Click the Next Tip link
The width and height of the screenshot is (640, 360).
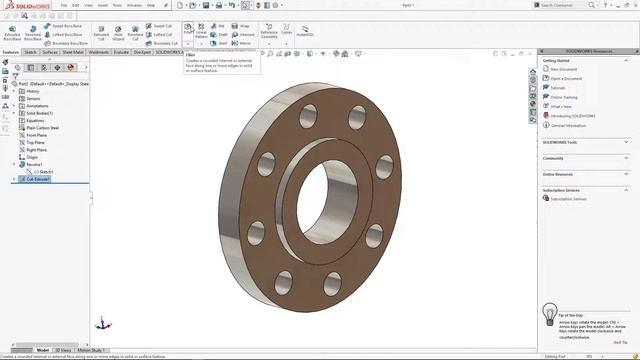620,342
